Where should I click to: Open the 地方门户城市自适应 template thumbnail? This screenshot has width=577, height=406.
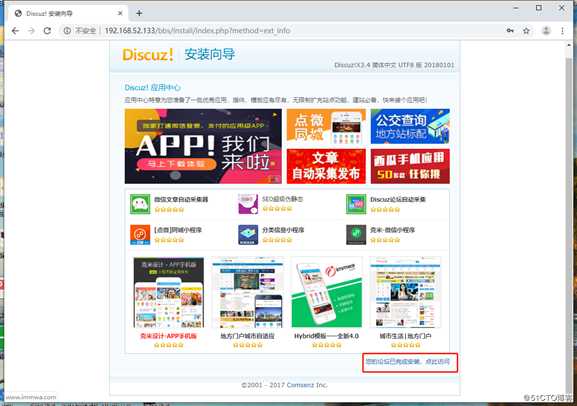pos(248,293)
